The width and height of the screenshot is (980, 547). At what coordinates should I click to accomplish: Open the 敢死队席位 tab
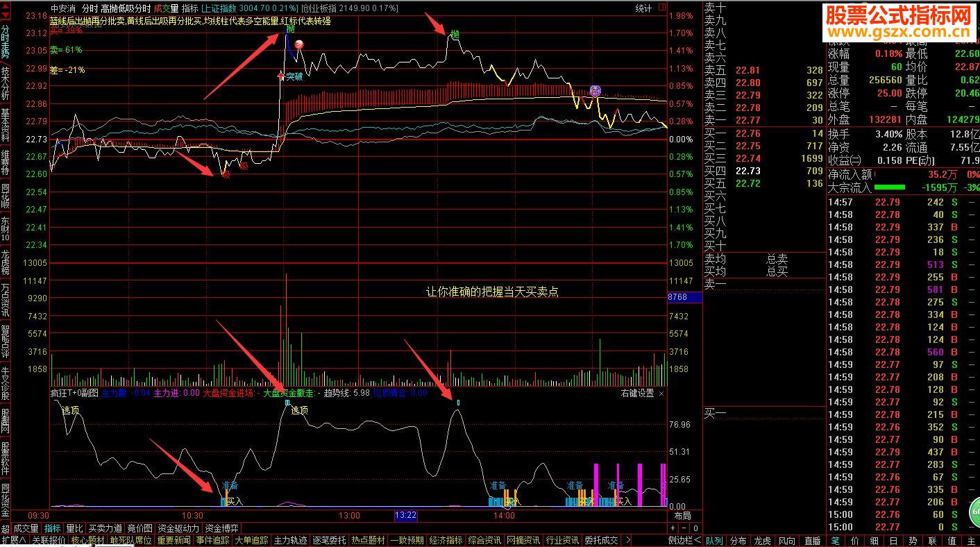point(131,540)
